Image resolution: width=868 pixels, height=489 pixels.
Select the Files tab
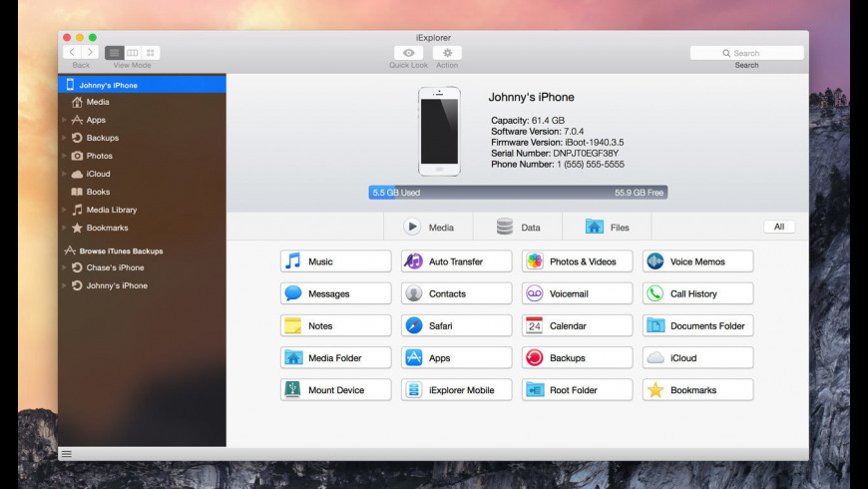[607, 227]
